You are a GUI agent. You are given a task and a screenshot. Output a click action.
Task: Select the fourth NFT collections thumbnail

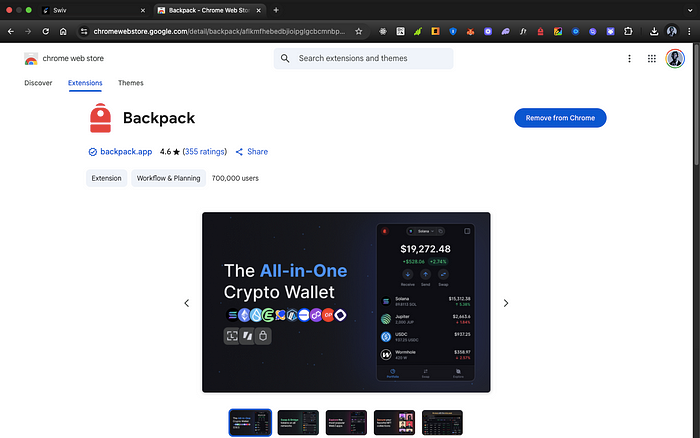point(394,422)
